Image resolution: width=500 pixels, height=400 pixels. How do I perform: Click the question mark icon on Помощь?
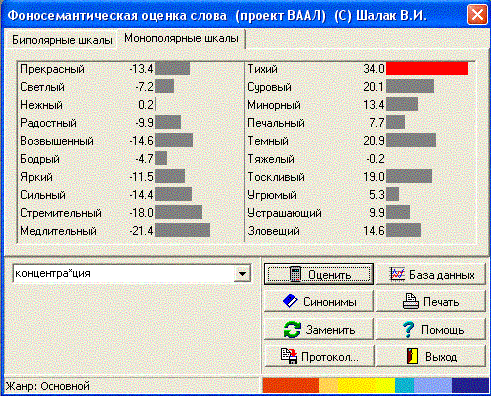(408, 330)
